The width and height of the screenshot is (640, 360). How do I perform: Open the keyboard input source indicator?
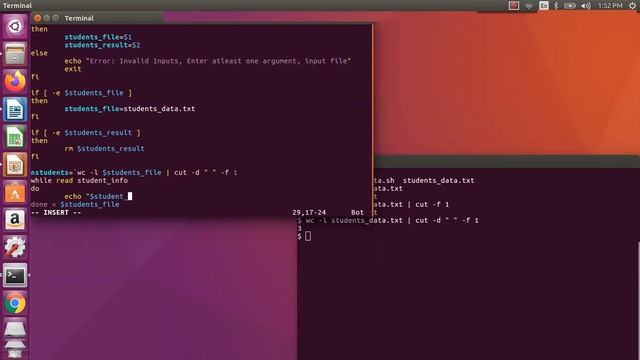544,5
